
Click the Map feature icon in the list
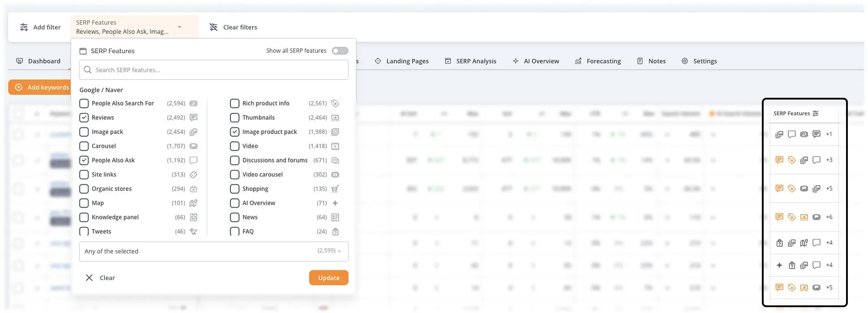pyautogui.click(x=193, y=203)
